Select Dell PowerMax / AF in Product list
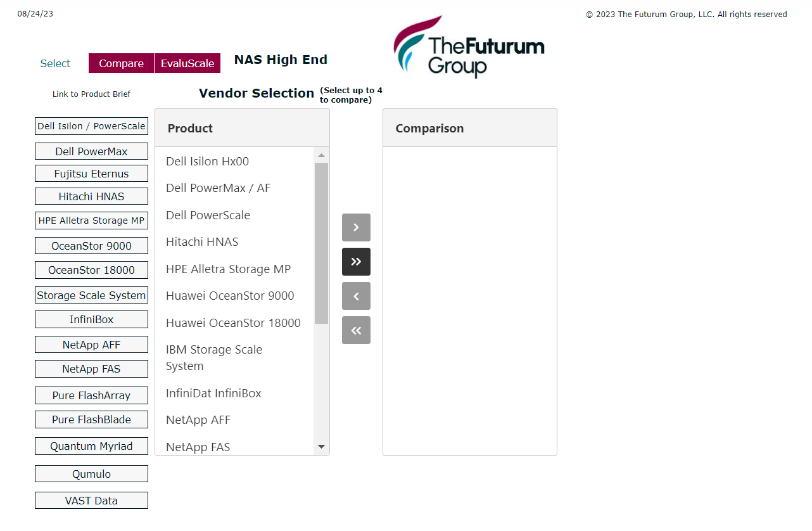Image resolution: width=812 pixels, height=531 pixels. [235, 188]
